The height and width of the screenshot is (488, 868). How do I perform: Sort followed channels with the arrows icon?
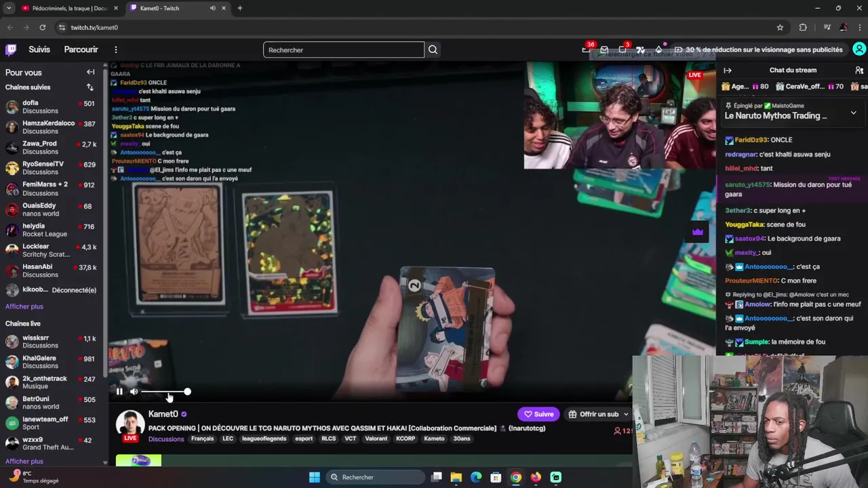coord(90,87)
